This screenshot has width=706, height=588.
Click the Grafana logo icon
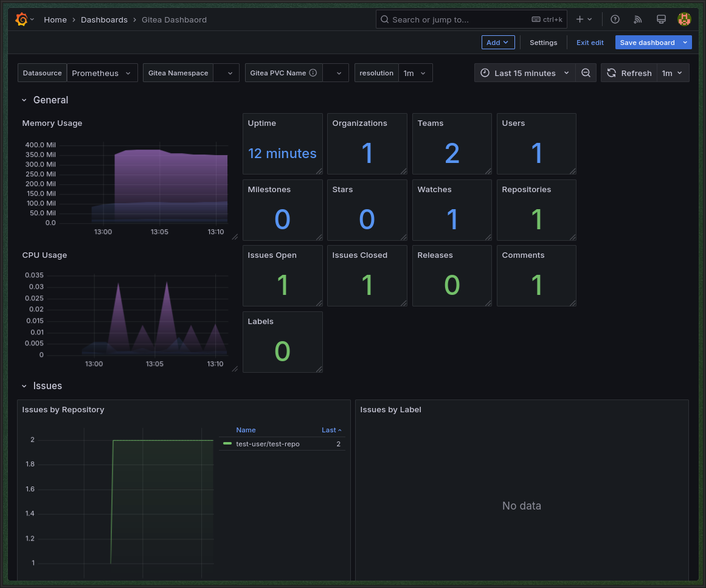coord(21,19)
